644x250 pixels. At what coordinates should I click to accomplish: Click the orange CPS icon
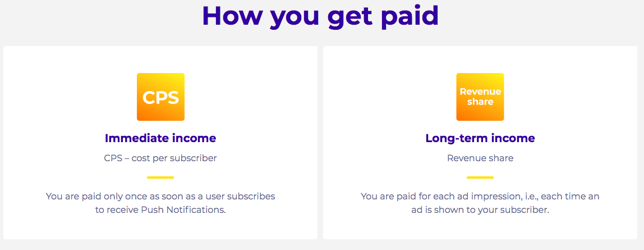click(160, 97)
